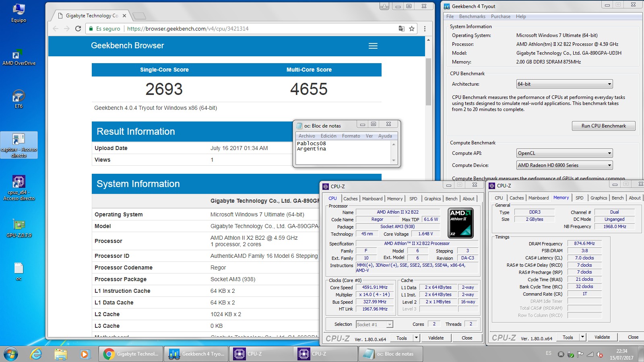644x362 pixels.
Task: Switch to CPU tab in right CPU-Z
Action: pyautogui.click(x=499, y=198)
